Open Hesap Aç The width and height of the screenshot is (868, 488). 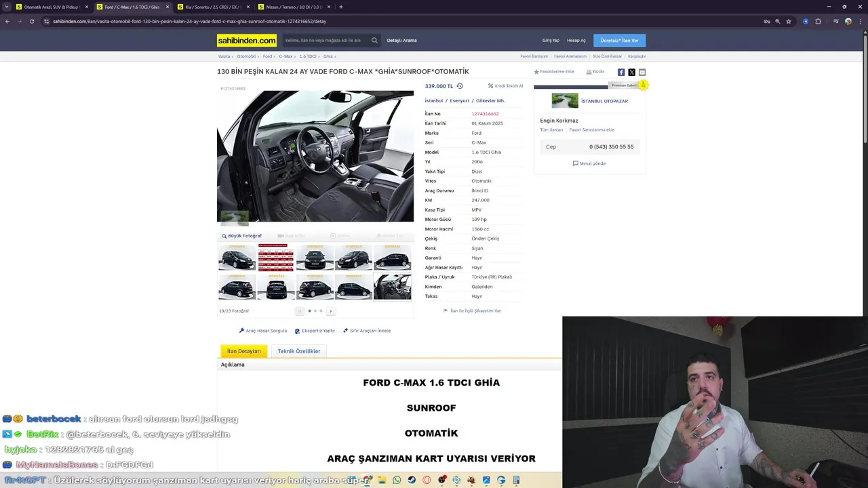click(x=576, y=41)
